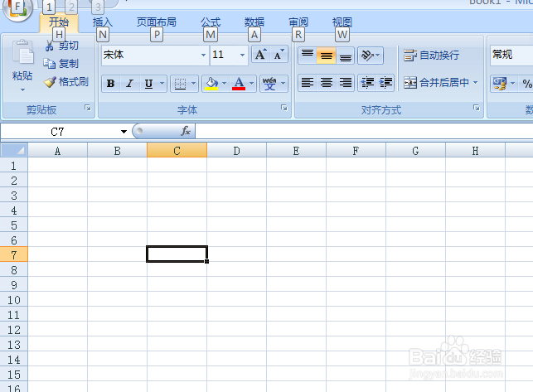
Task: Open the Paste (粘贴) dropdown arrow
Action: (22, 90)
